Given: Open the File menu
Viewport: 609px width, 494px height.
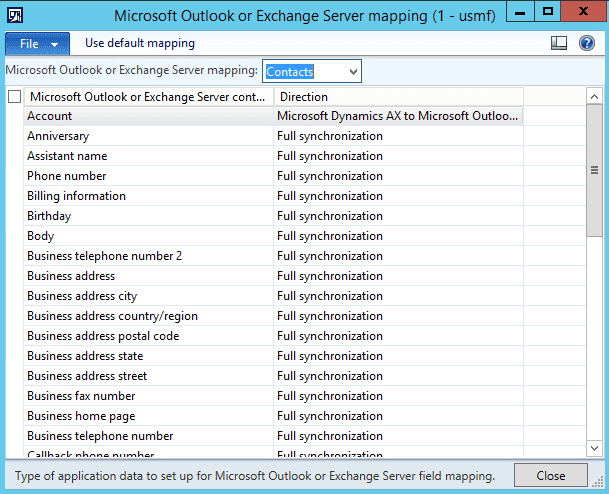Looking at the screenshot, I should tap(37, 43).
